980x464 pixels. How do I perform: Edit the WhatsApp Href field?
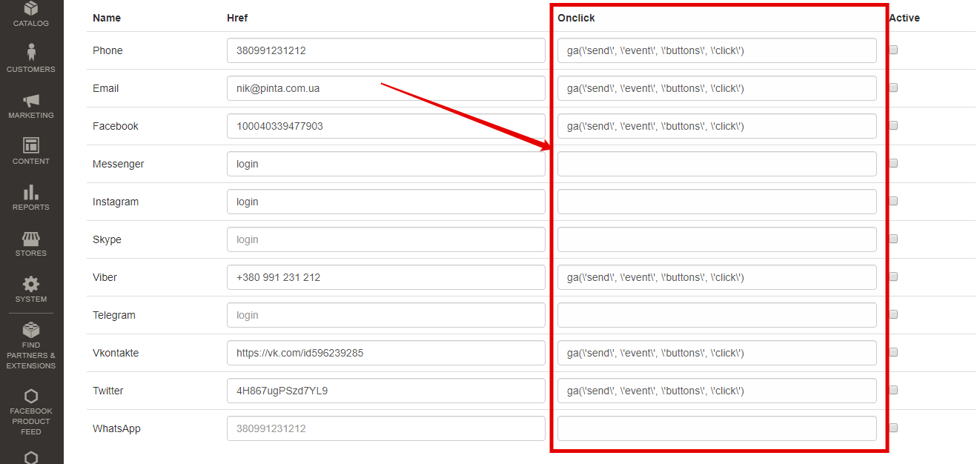point(386,428)
